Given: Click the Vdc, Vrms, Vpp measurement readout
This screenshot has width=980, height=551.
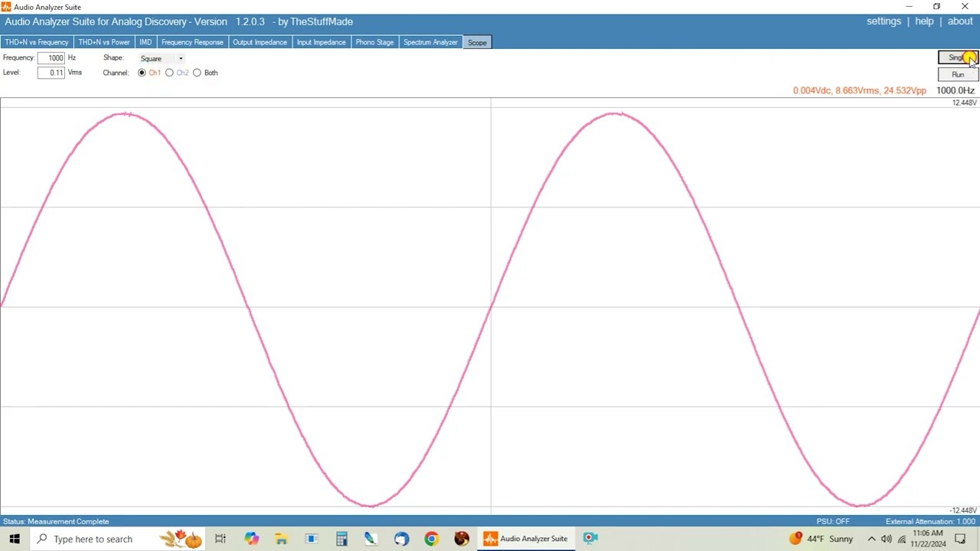Looking at the screenshot, I should coord(859,90).
